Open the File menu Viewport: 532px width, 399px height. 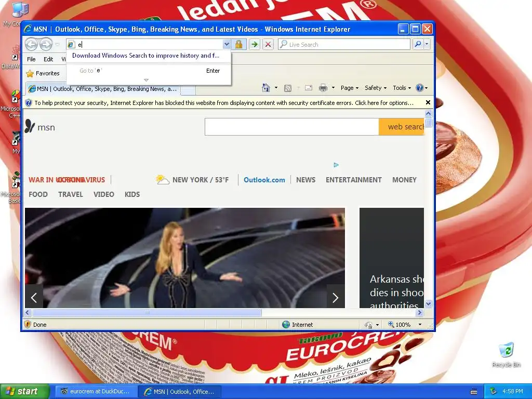point(31,59)
